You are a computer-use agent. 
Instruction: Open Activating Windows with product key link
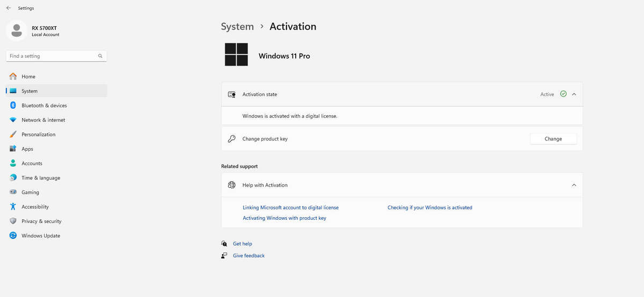[284, 218]
